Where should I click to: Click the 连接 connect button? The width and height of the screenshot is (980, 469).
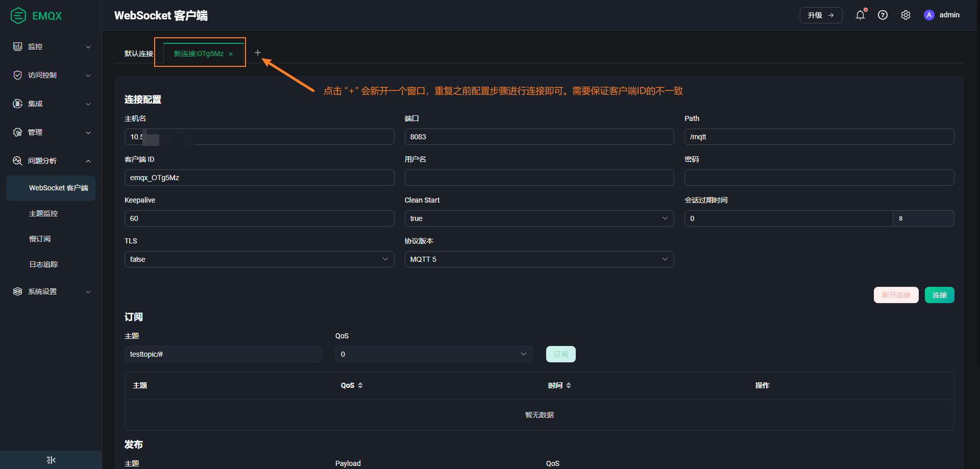coord(939,295)
